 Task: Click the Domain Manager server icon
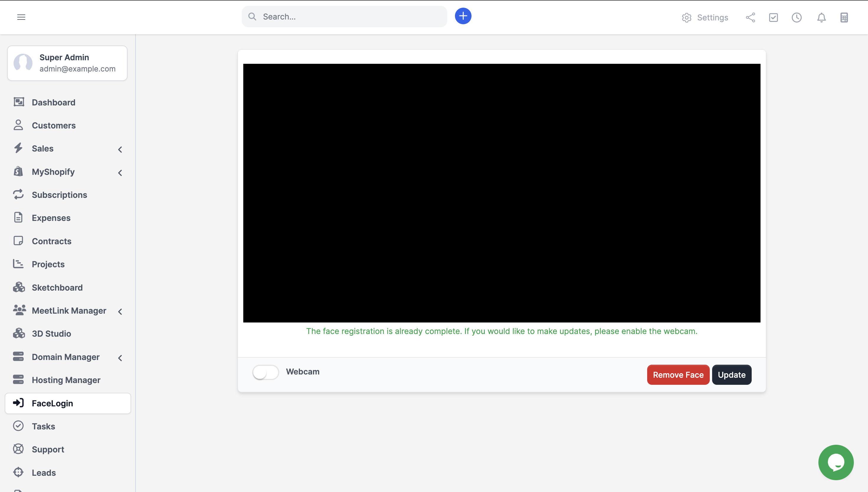(x=18, y=356)
